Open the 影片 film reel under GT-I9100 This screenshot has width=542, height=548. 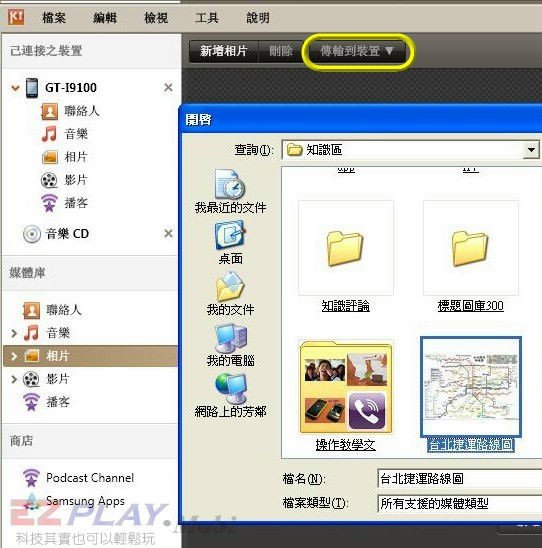pos(49,180)
